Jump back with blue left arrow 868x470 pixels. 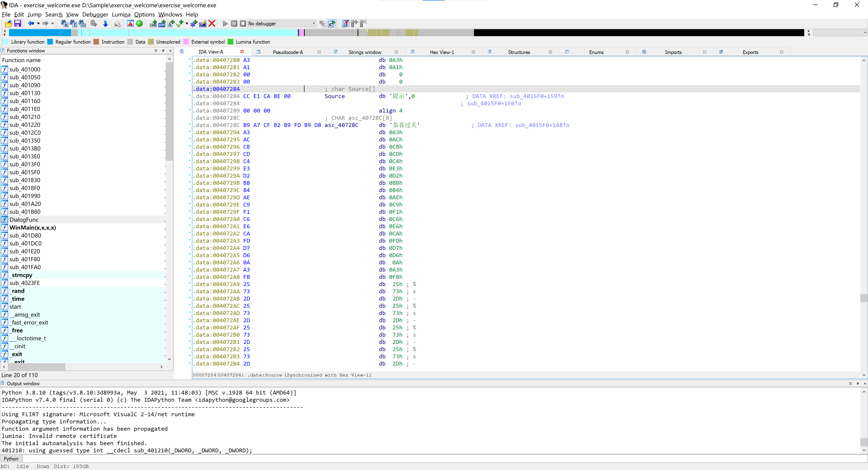(31, 23)
